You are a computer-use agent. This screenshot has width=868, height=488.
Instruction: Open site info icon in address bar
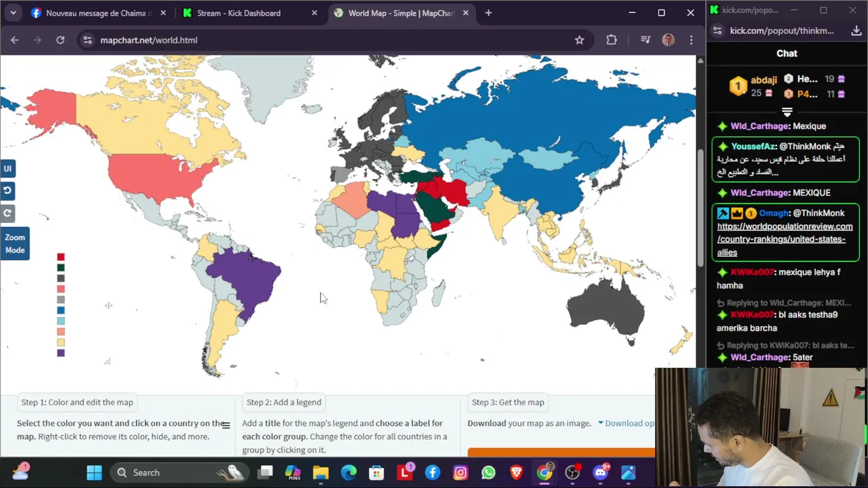(87, 40)
